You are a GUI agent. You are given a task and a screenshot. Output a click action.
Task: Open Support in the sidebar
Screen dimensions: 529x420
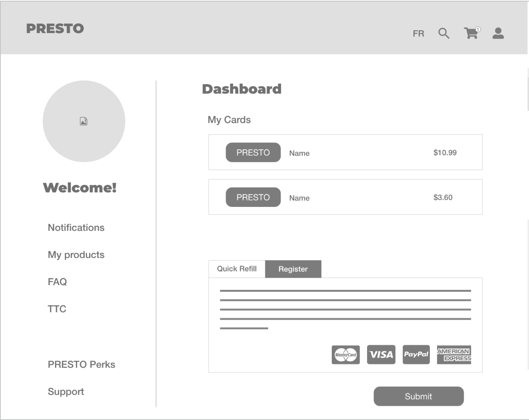tap(66, 392)
